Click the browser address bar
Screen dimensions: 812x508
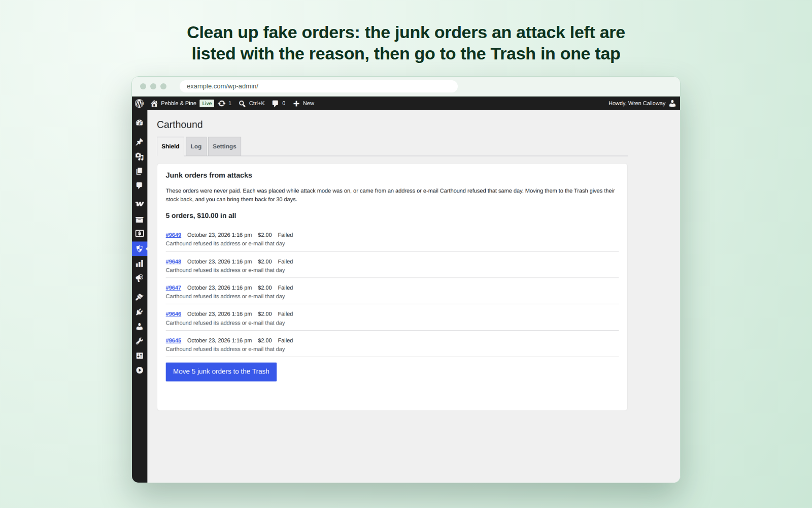[319, 86]
